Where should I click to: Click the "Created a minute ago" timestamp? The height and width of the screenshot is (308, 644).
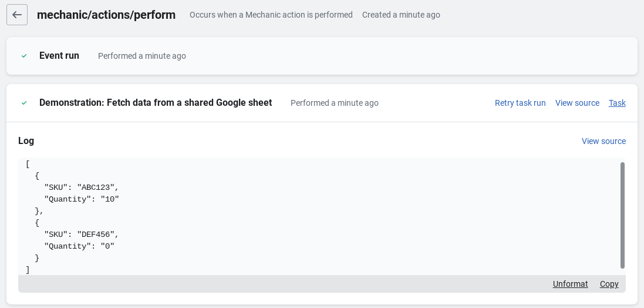click(x=401, y=15)
